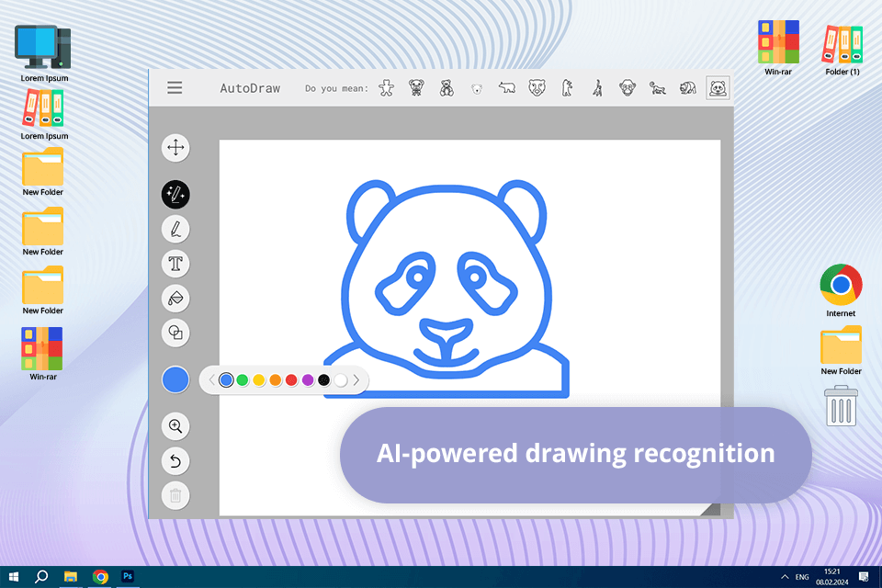Pick the blue color swatch in palette
Image resolution: width=882 pixels, height=588 pixels.
pyautogui.click(x=226, y=380)
